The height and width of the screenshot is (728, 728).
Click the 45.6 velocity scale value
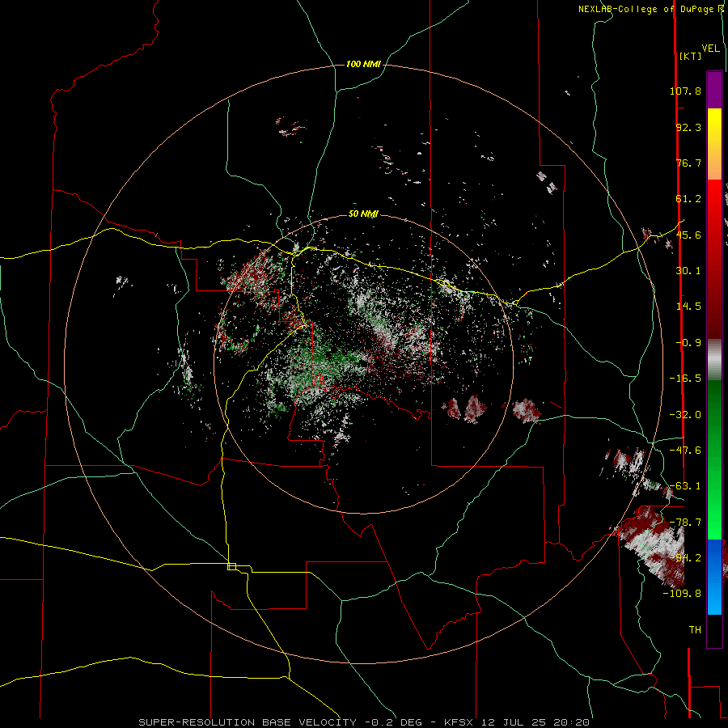coord(688,235)
